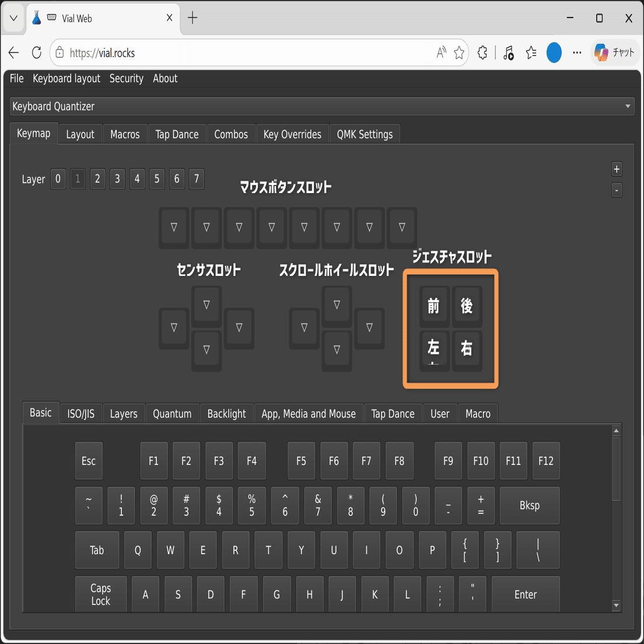Viewport: 644px width, 644px height.
Task: Select the Keymap tab
Action: 34,134
